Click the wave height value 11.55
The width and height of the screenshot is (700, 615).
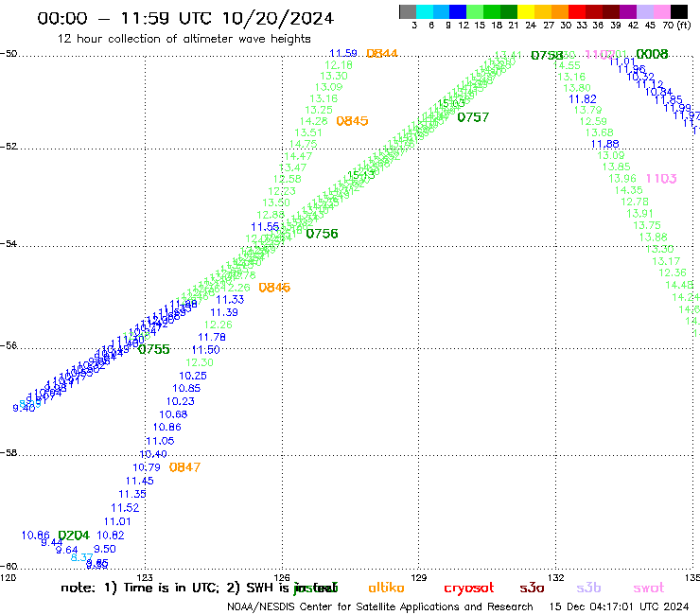pos(265,226)
